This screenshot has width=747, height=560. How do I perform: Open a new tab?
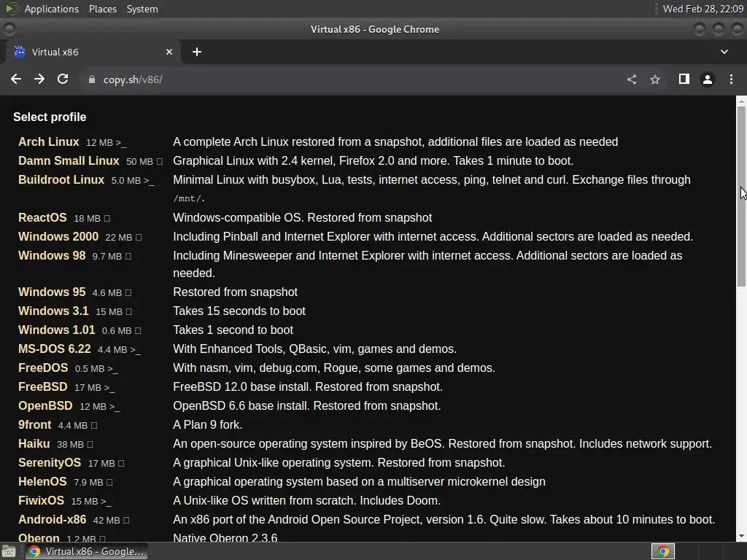(x=197, y=52)
